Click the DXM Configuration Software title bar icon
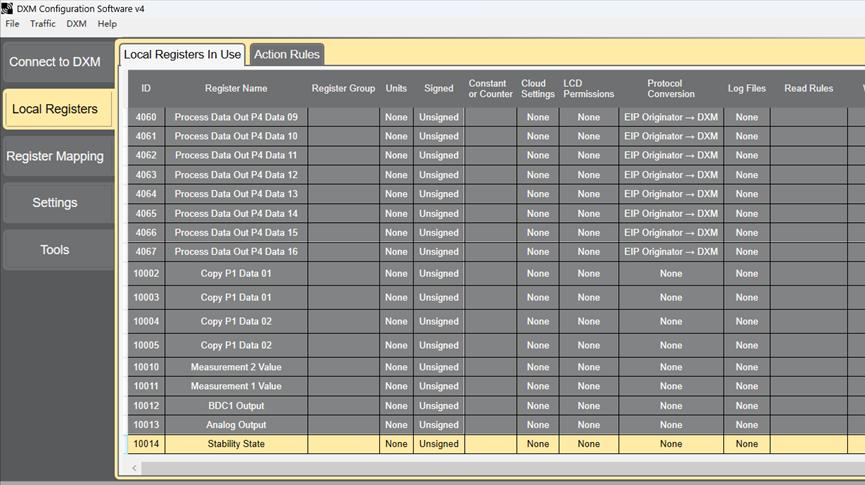The image size is (865, 485). [8, 8]
